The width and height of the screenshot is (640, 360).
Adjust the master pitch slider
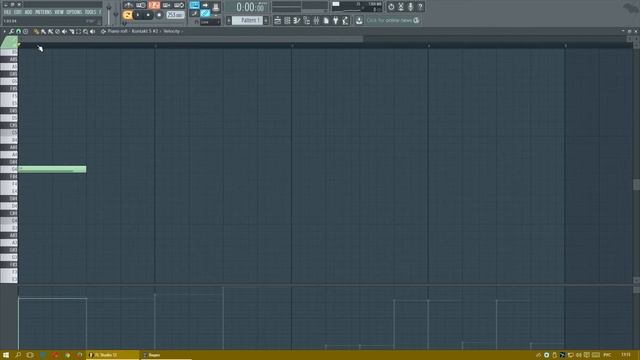pos(116,13)
